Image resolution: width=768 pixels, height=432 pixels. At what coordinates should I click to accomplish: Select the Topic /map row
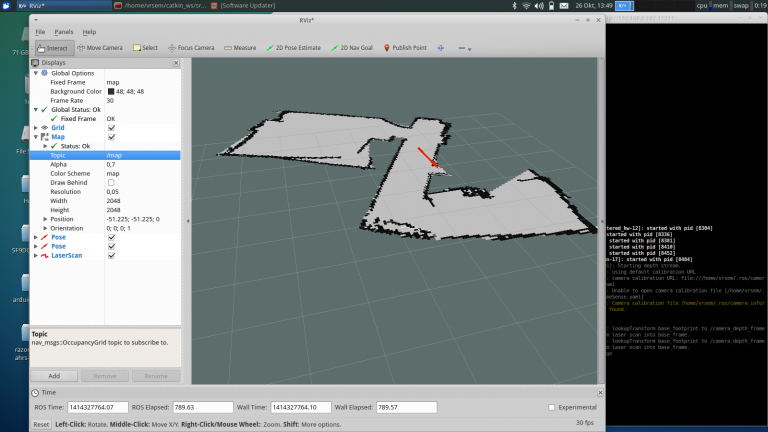tap(105, 155)
